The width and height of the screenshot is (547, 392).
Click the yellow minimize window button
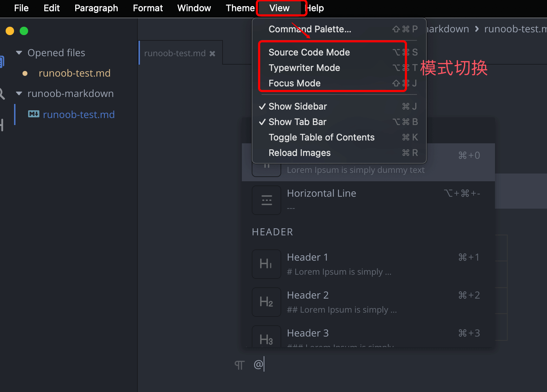click(10, 31)
